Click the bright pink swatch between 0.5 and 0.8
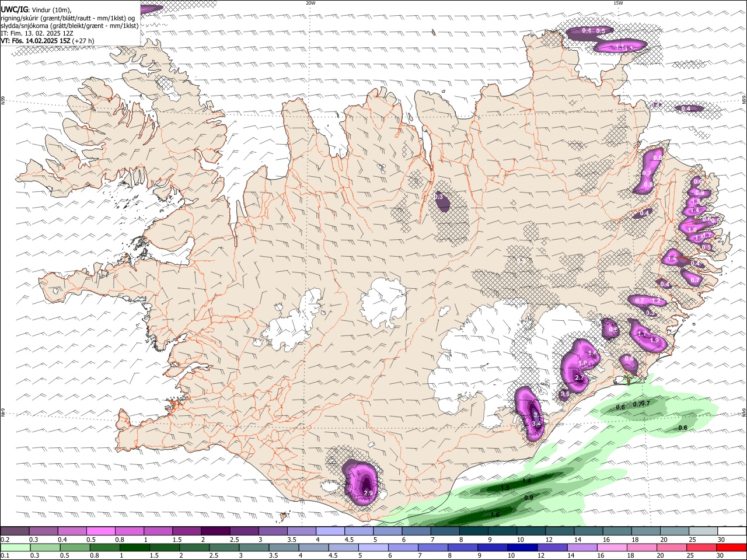Viewport: 747px width, 560px height. pos(101,531)
